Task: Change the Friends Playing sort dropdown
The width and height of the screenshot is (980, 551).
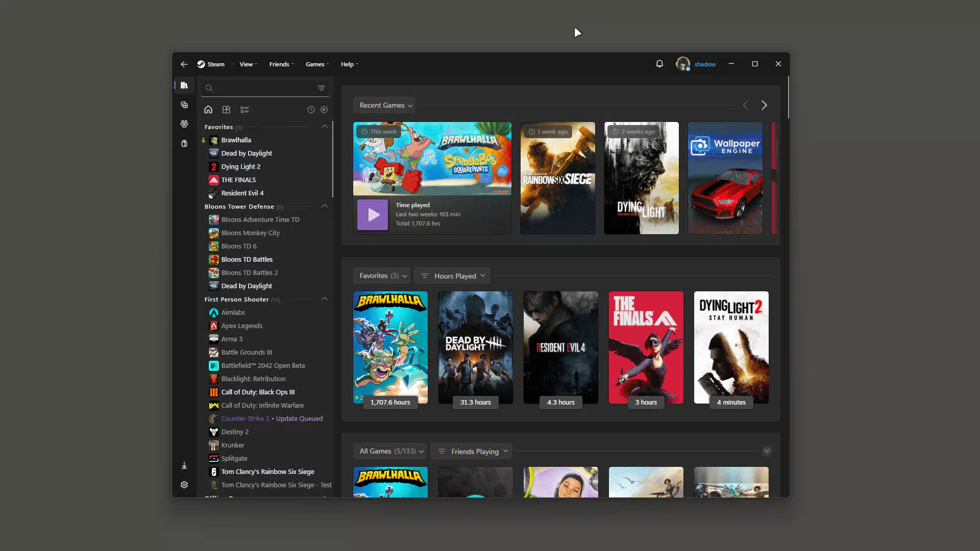Action: pos(472,451)
